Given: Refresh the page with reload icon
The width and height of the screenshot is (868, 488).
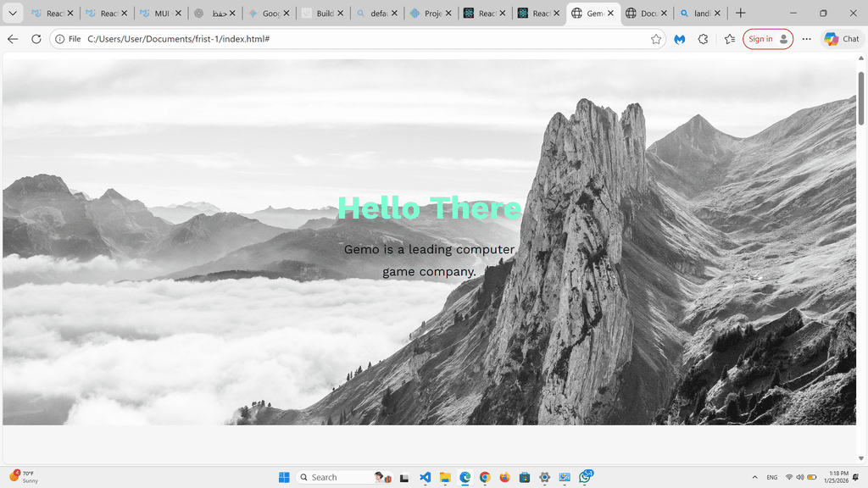Looking at the screenshot, I should (x=36, y=39).
